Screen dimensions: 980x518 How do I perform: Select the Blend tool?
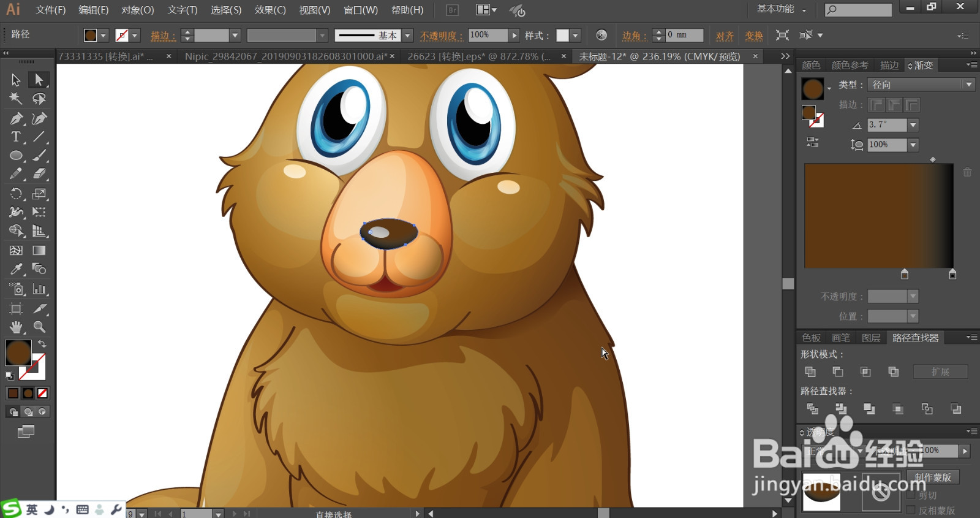pyautogui.click(x=39, y=269)
